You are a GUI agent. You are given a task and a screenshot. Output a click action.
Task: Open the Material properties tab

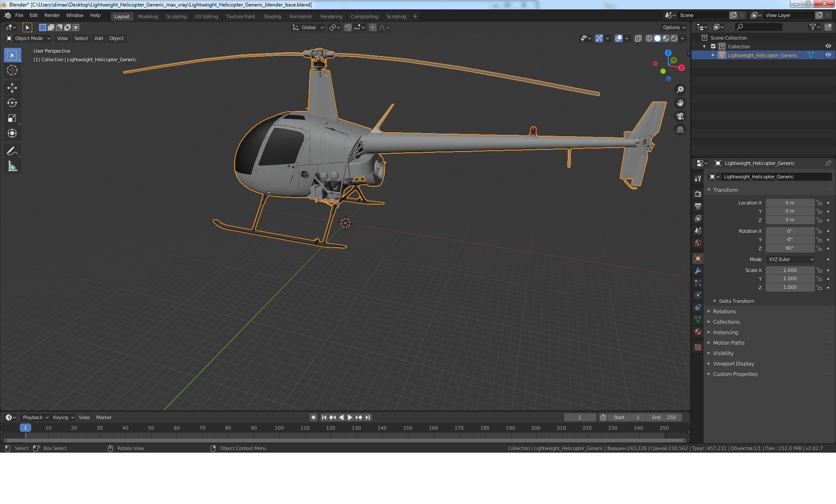click(698, 332)
